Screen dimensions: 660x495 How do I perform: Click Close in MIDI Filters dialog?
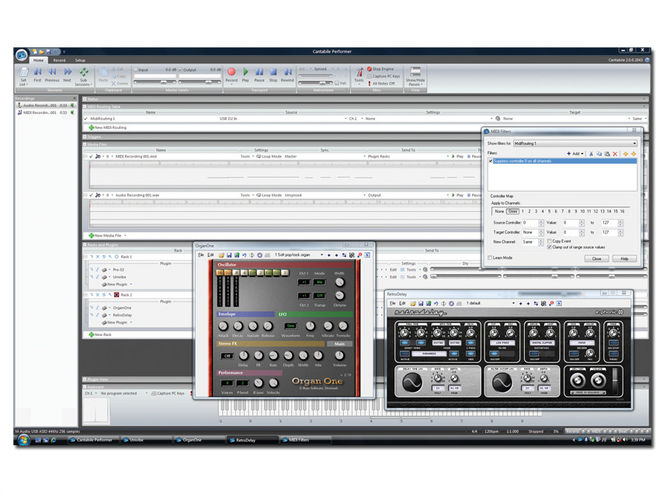(x=597, y=258)
